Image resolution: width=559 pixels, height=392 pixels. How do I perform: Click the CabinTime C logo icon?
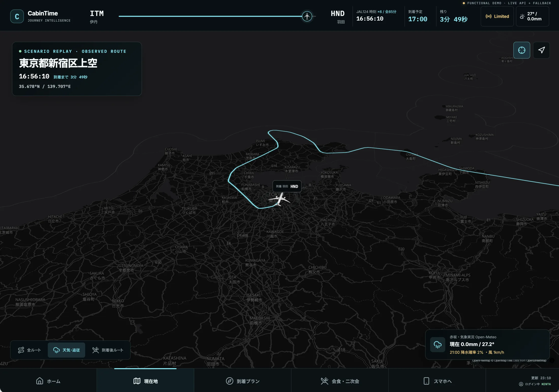[17, 17]
